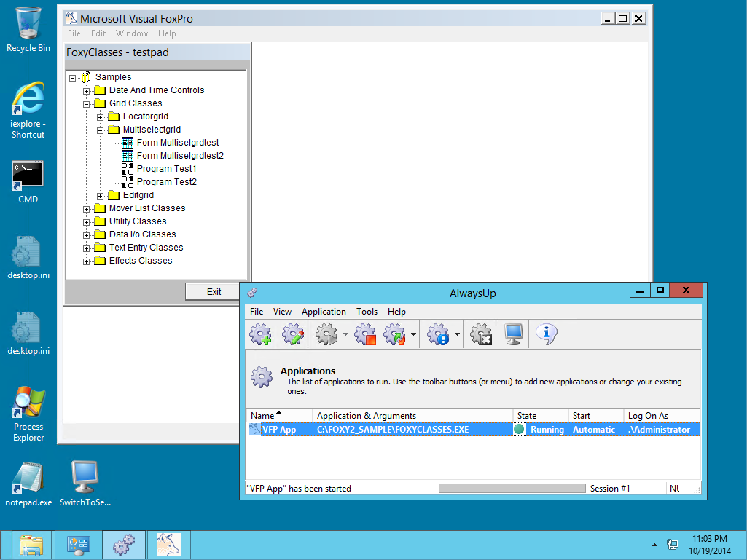
Task: Click the Edit Application pencil gear icon
Action: (x=292, y=335)
